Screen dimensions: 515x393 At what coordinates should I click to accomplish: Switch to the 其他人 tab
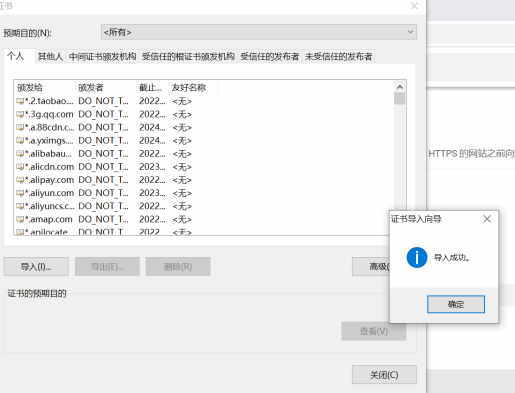50,56
